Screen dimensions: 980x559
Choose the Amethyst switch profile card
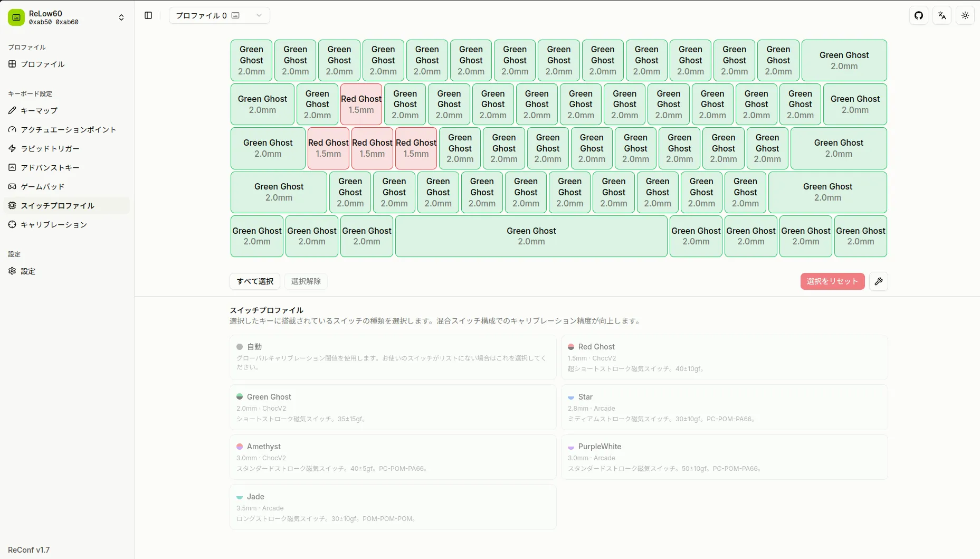[x=393, y=457]
